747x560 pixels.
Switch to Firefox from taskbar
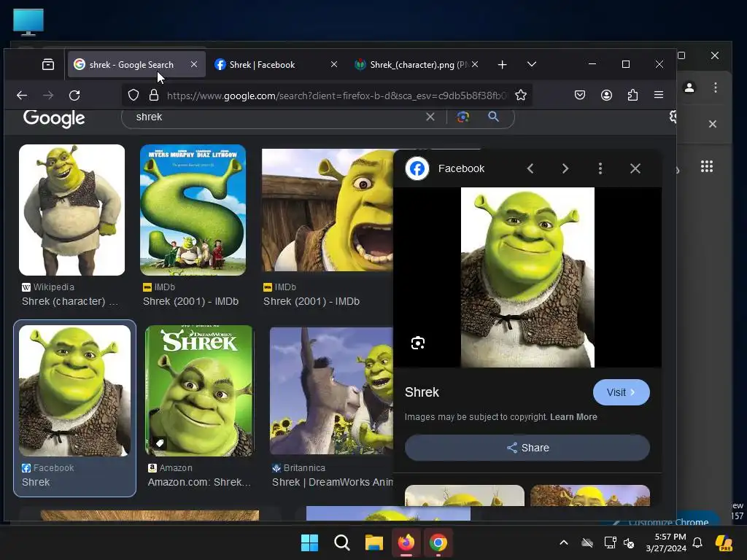(x=406, y=542)
